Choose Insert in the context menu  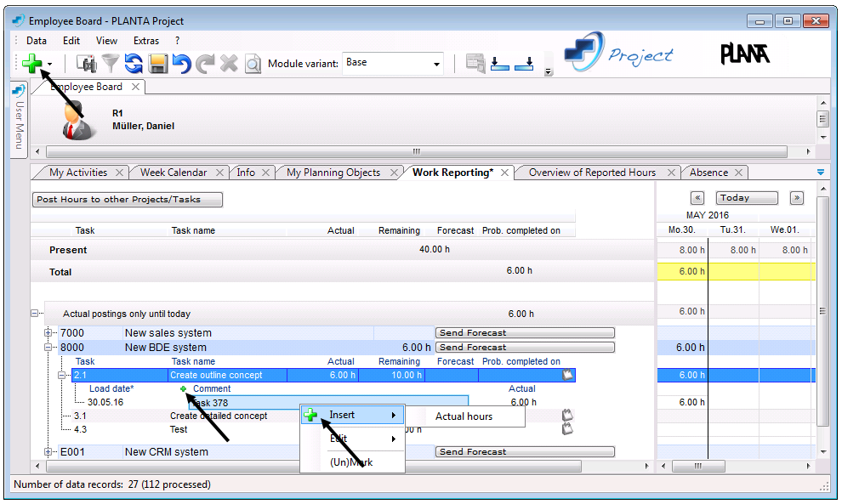pyautogui.click(x=352, y=415)
